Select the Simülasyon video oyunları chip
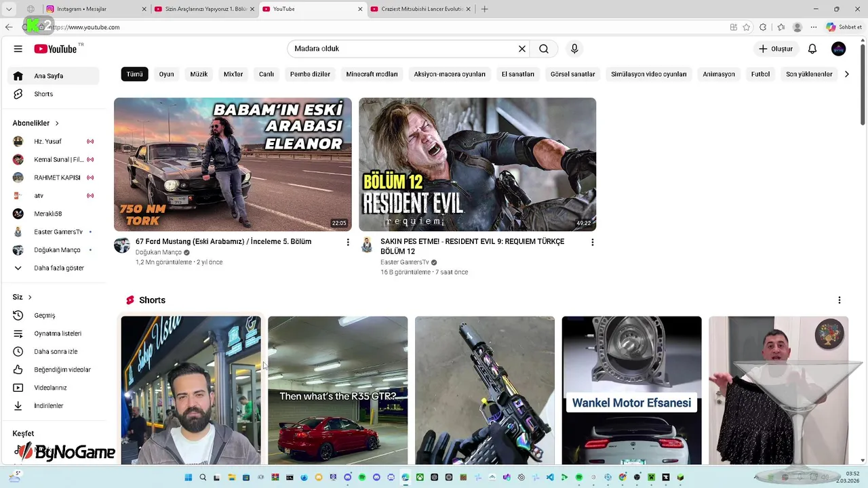 [649, 74]
